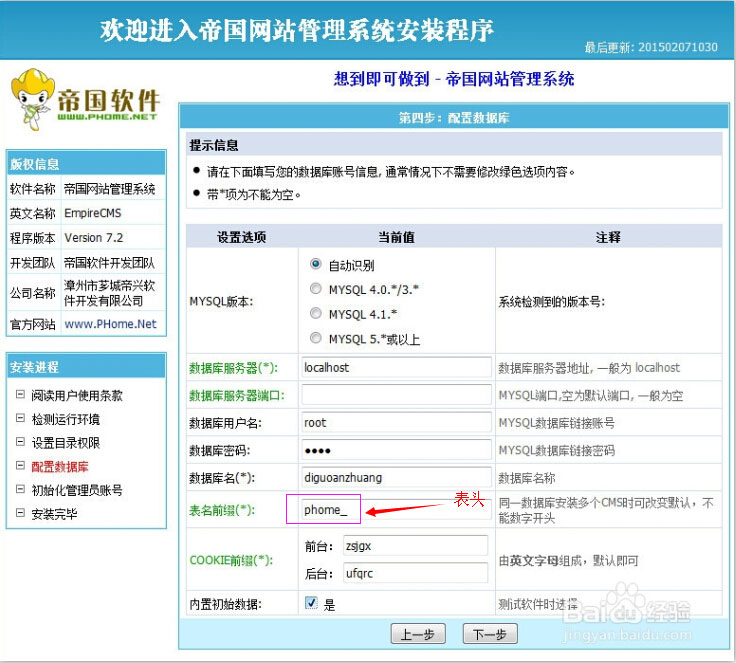Click the Version 7.2 value
This screenshot has height=663, width=736.
pos(93,238)
